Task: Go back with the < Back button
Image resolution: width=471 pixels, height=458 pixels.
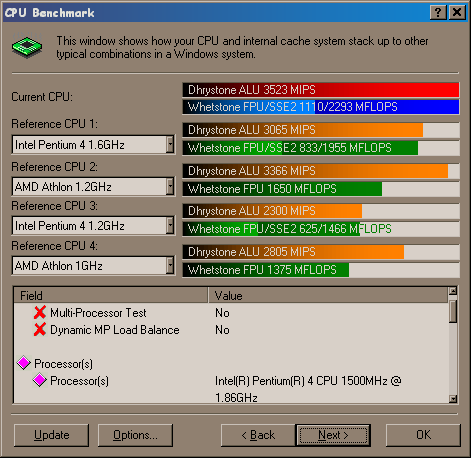Action: click(x=258, y=435)
